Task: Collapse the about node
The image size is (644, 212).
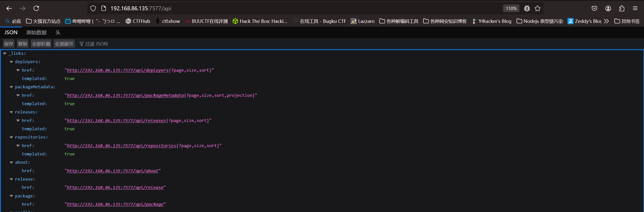Action: coord(11,162)
